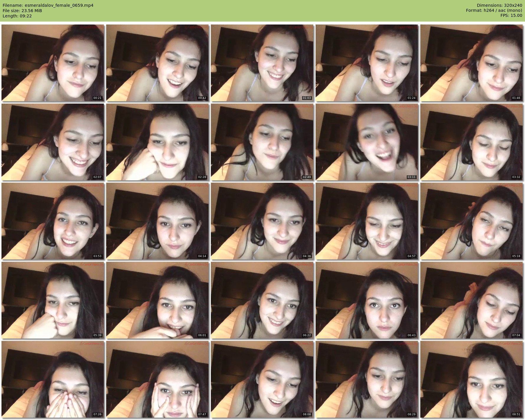
Task: Choose the 08:29 frame thumbnail
Action: click(x=367, y=379)
